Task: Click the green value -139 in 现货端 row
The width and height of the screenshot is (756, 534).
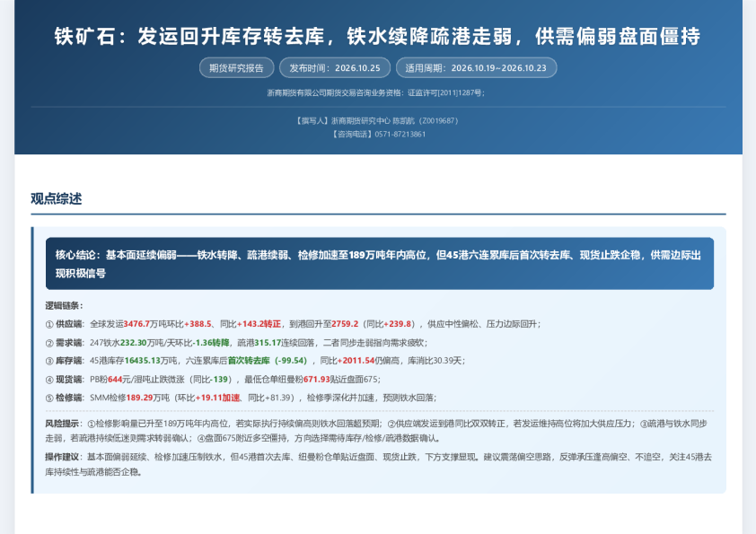Action: coord(220,380)
